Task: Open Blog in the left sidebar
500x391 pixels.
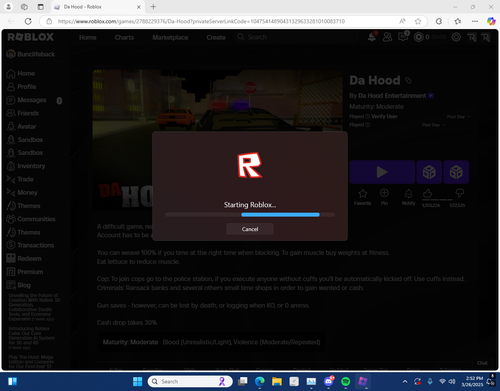Action: [19, 285]
